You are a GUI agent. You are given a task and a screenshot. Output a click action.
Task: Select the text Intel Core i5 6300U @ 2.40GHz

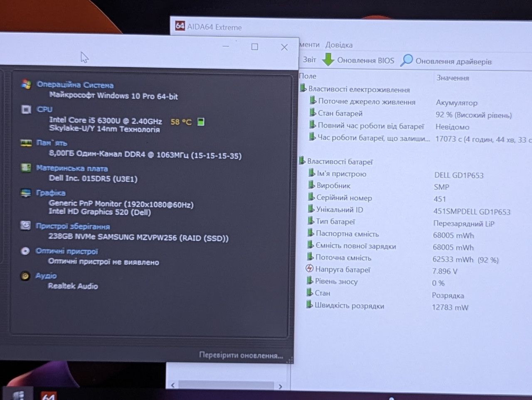[106, 120]
